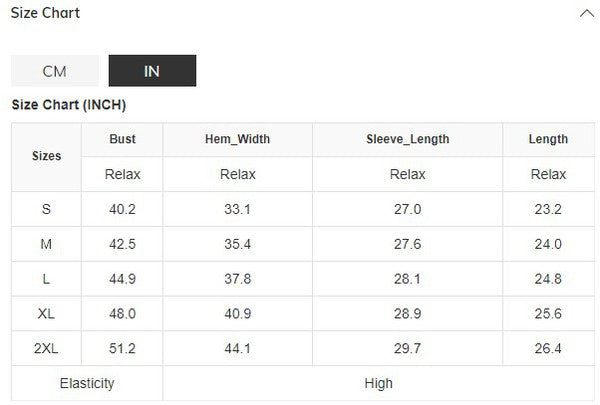Click the Sizes header cell

pyautogui.click(x=47, y=156)
